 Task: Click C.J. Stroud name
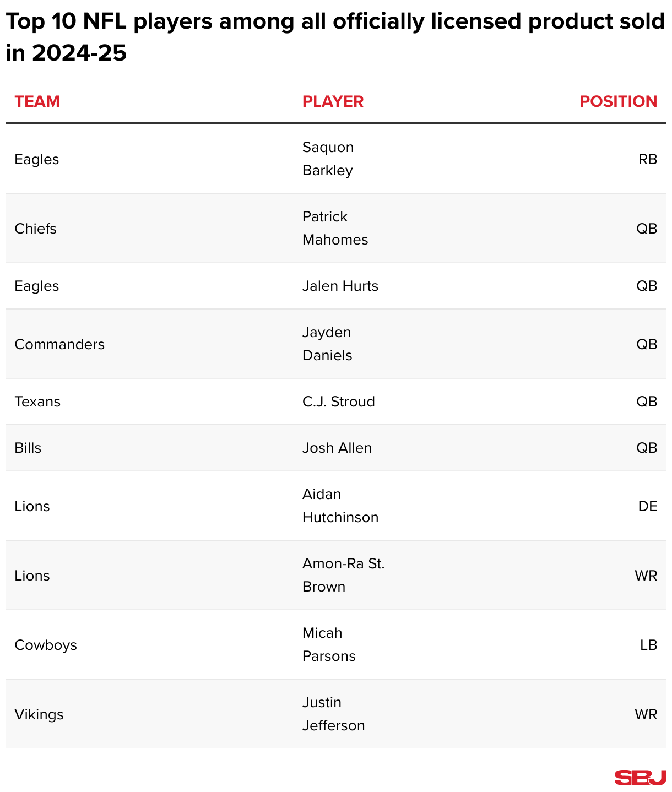(x=338, y=402)
